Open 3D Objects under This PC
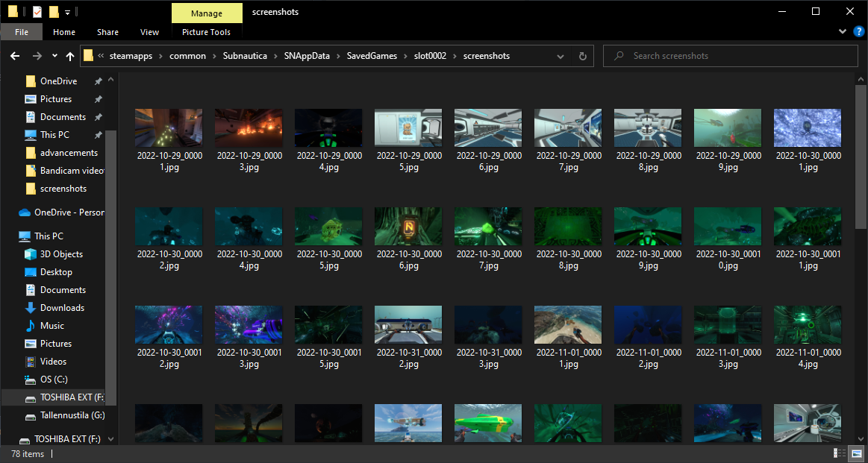 [61, 254]
